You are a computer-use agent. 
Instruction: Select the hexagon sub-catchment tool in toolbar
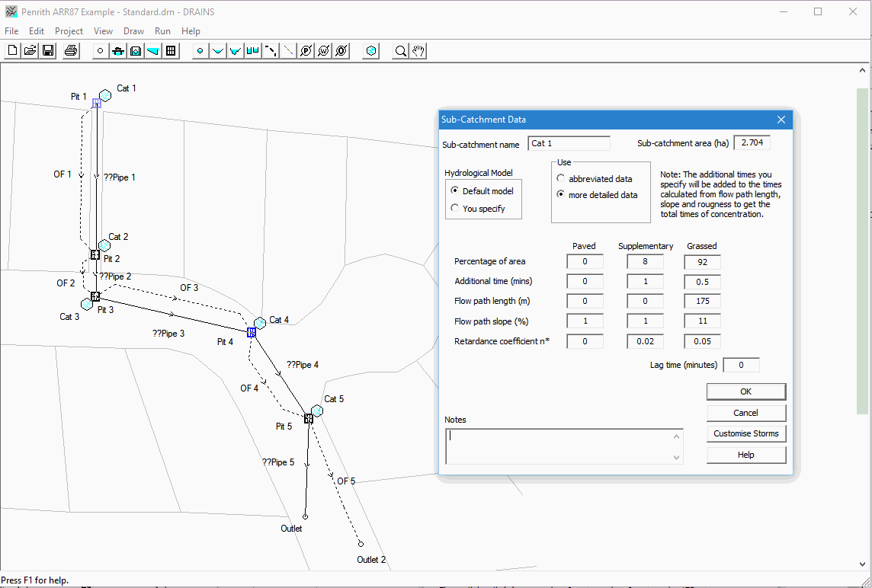[x=371, y=51]
